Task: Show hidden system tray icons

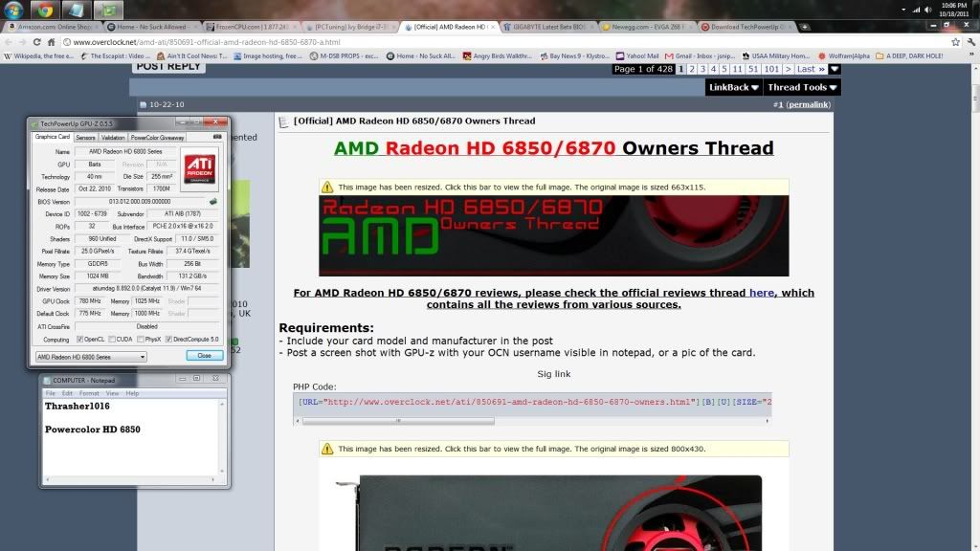Action: point(903,10)
